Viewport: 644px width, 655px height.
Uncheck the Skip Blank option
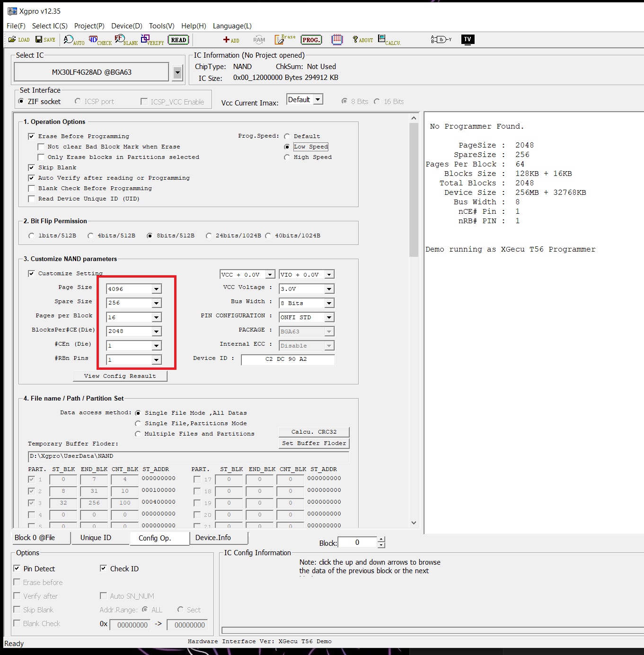(32, 167)
